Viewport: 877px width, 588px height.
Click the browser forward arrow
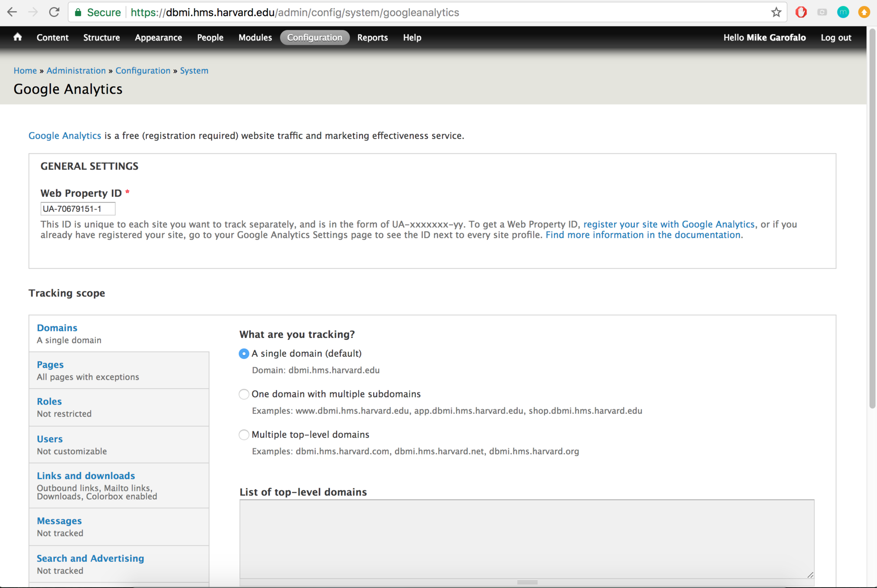pyautogui.click(x=33, y=12)
